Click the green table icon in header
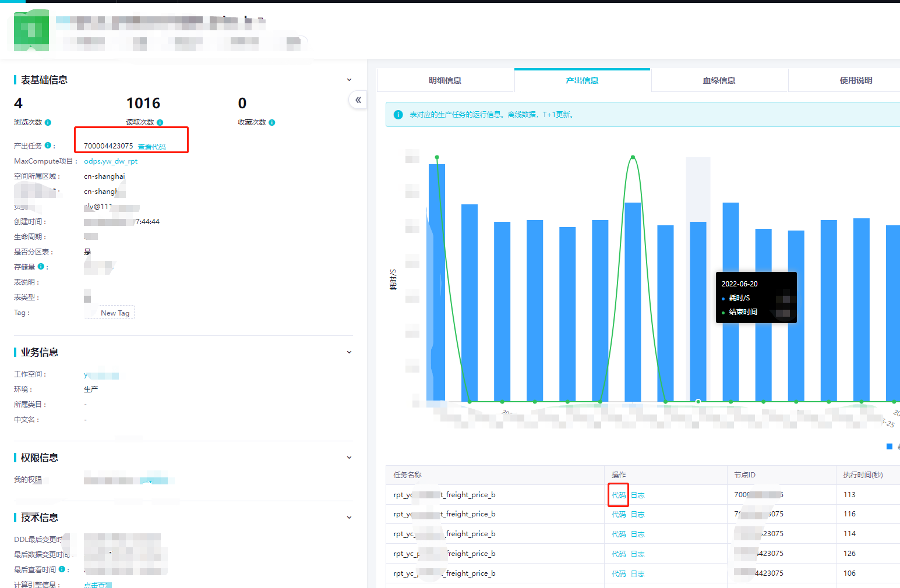The height and width of the screenshot is (588, 900). coord(31,31)
